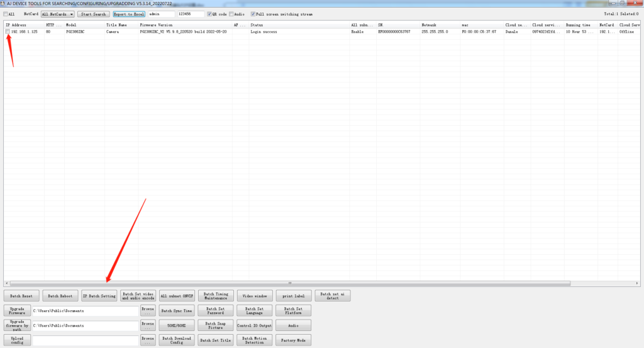
Task: Disable the QR code checkbox
Action: coord(209,14)
